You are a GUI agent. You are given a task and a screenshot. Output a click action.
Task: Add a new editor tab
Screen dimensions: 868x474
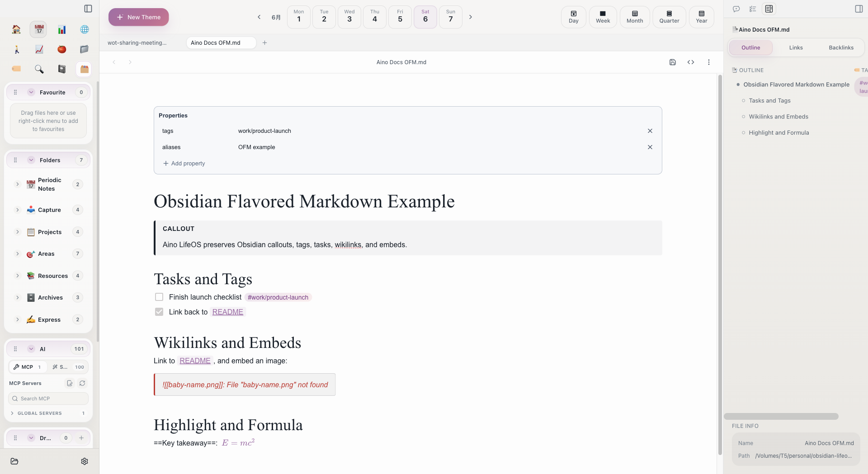point(265,42)
